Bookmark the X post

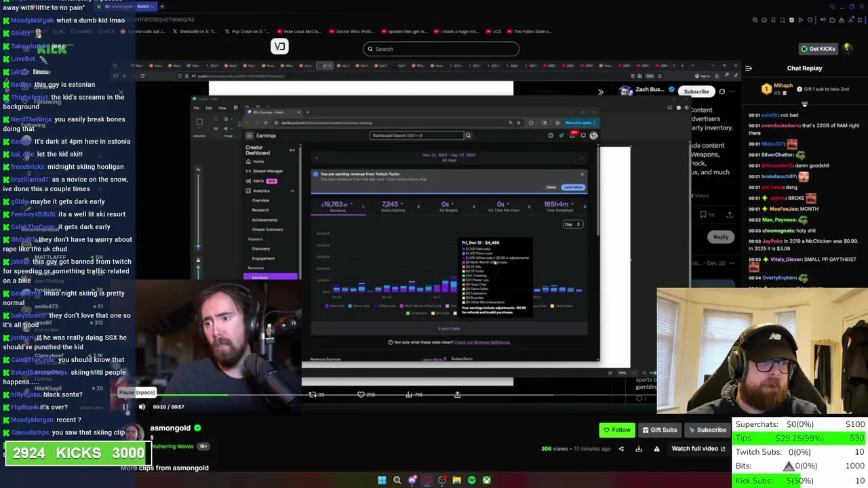703,215
